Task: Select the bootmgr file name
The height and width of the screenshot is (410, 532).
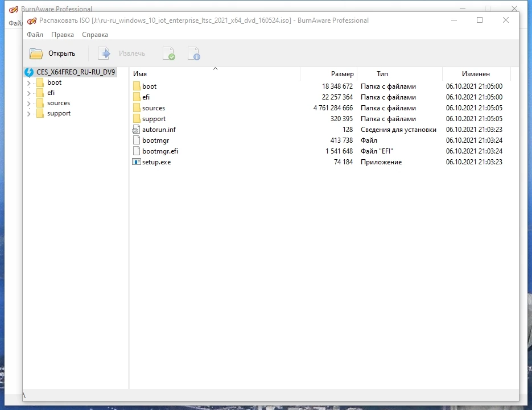Action: [x=156, y=140]
